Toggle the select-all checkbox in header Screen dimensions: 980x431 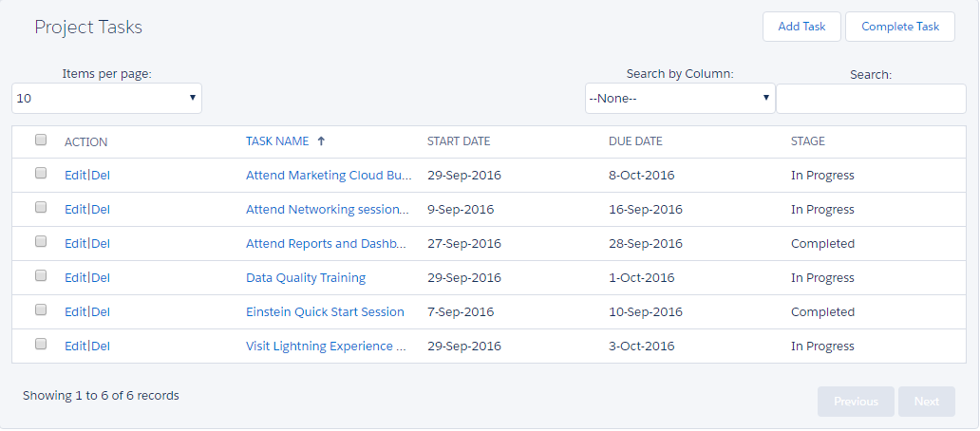click(x=41, y=140)
